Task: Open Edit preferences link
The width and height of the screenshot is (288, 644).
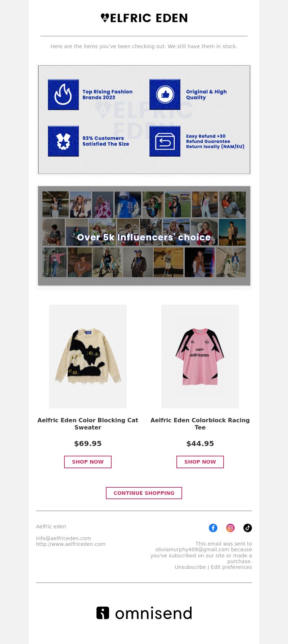Action: point(231,567)
